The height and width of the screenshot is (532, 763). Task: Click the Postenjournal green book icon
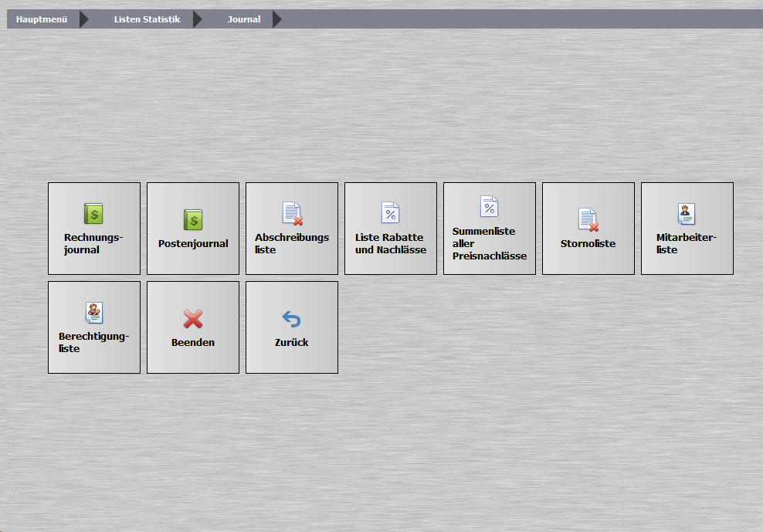tap(193, 219)
